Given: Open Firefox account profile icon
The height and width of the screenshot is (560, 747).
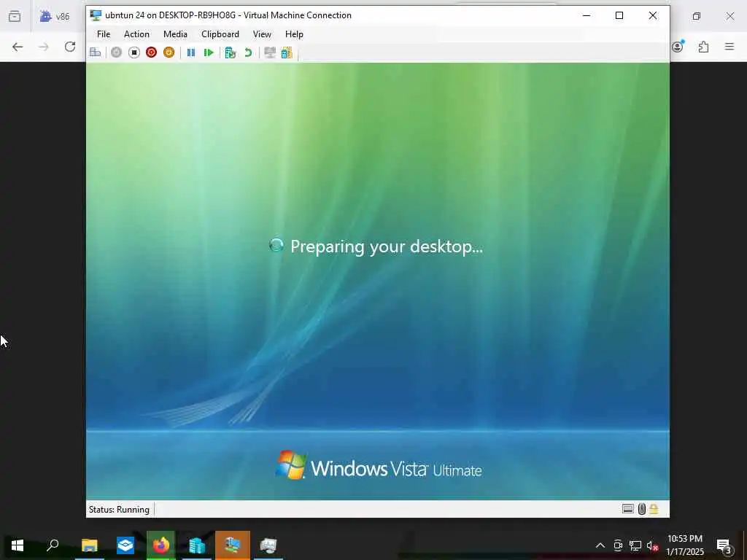Looking at the screenshot, I should tap(678, 46).
